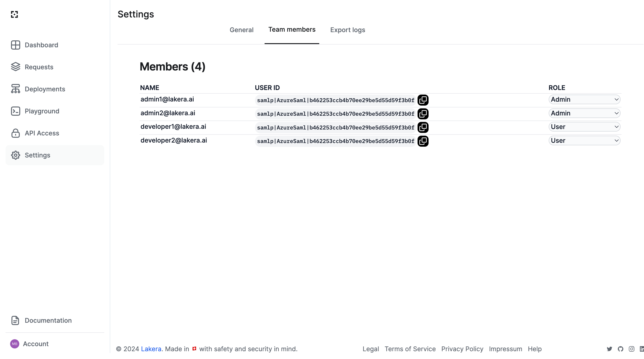Open the Export logs tab
Image resolution: width=644 pixels, height=359 pixels.
[347, 30]
